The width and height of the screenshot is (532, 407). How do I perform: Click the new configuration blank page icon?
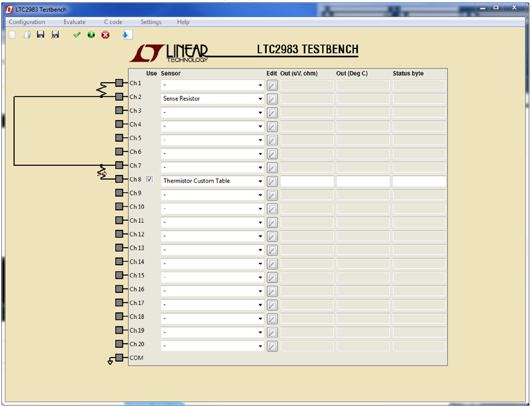pyautogui.click(x=12, y=35)
